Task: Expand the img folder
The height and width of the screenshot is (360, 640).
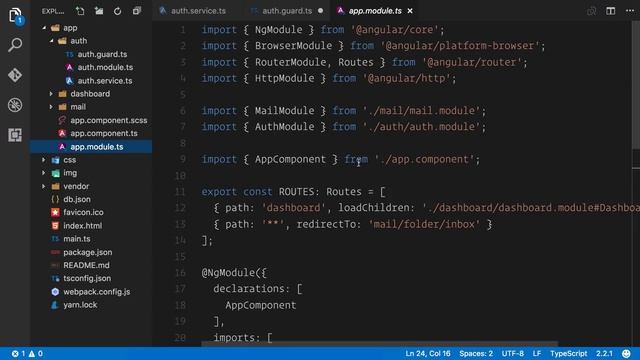Action: tap(44, 173)
